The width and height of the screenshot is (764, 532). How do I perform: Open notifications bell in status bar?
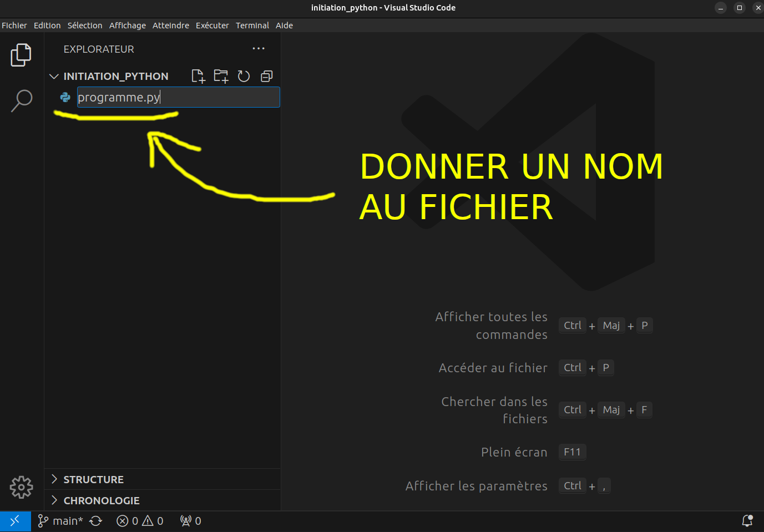point(747,521)
